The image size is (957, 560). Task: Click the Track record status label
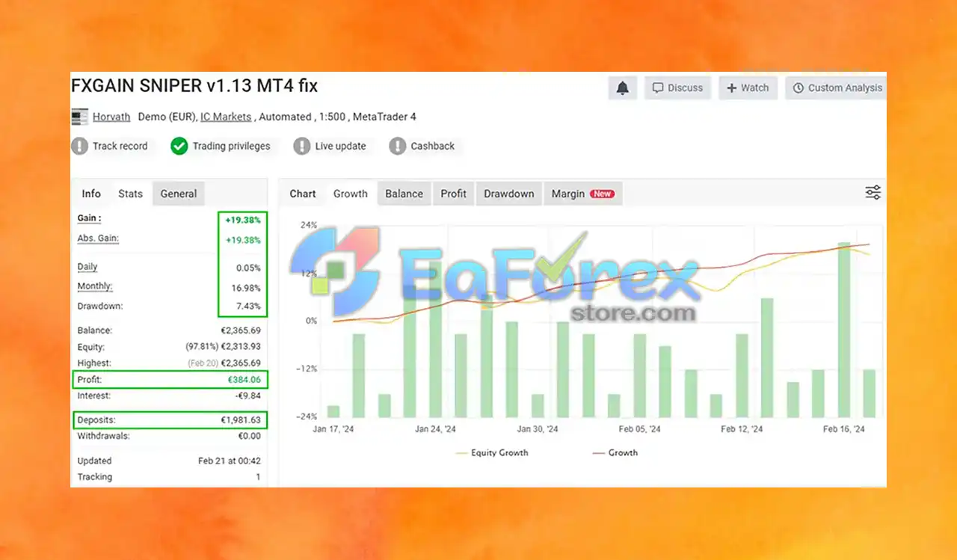tap(120, 147)
